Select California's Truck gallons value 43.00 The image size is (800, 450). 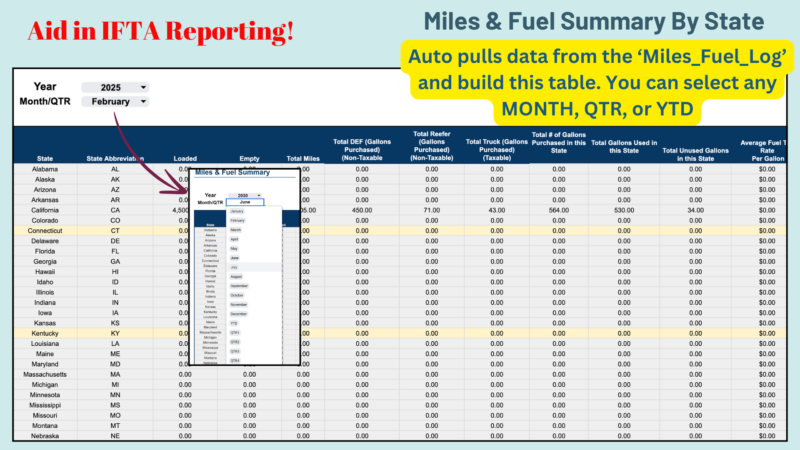click(x=497, y=210)
